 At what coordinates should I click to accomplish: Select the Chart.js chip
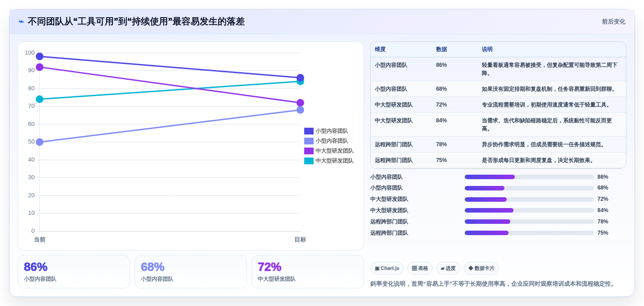(x=387, y=269)
